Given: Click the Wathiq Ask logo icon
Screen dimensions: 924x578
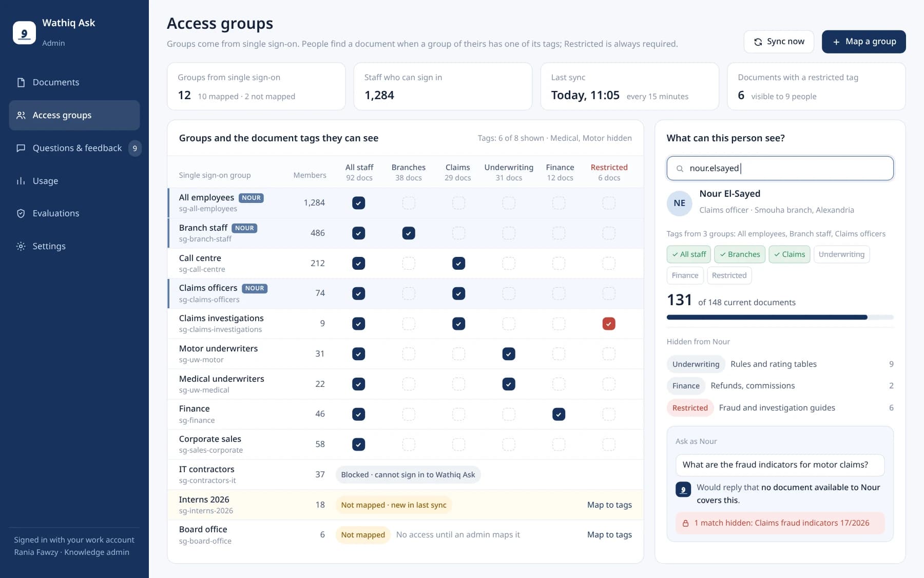Looking at the screenshot, I should pyautogui.click(x=24, y=33).
